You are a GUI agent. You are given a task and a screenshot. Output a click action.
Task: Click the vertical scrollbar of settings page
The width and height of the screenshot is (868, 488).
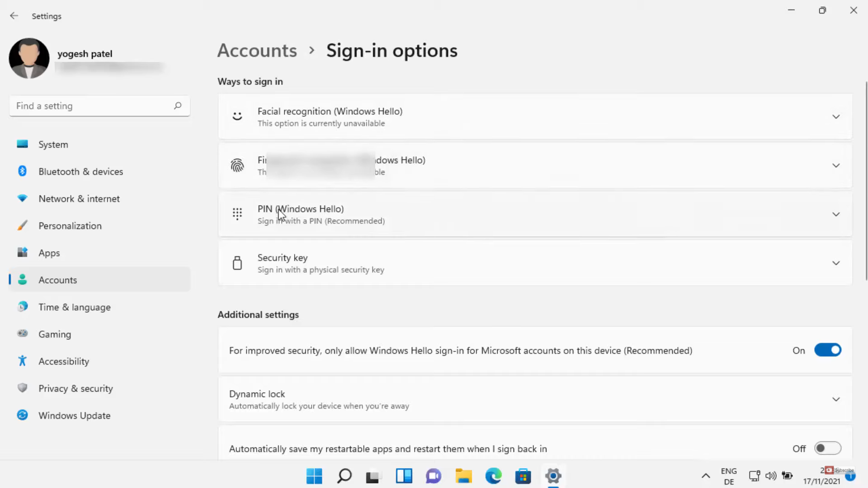(x=866, y=181)
